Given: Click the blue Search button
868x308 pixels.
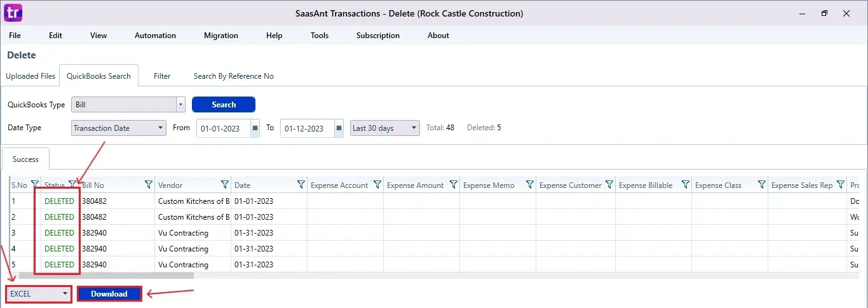Looking at the screenshot, I should (224, 105).
